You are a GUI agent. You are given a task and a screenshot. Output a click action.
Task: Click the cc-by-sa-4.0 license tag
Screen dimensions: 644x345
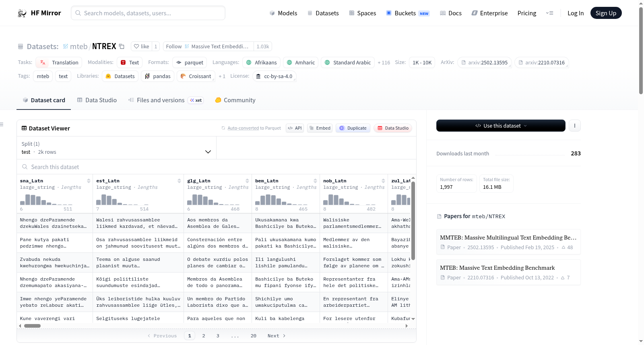tap(275, 76)
